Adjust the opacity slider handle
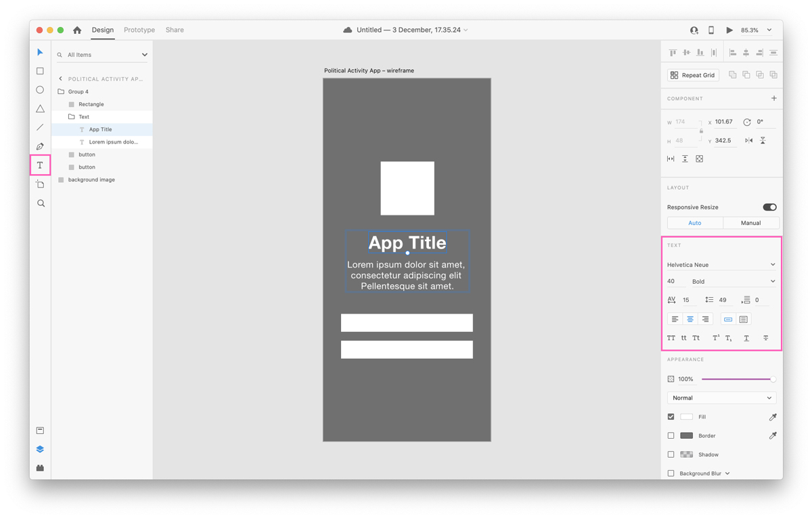Viewport: 812px width, 518px height. 773,379
